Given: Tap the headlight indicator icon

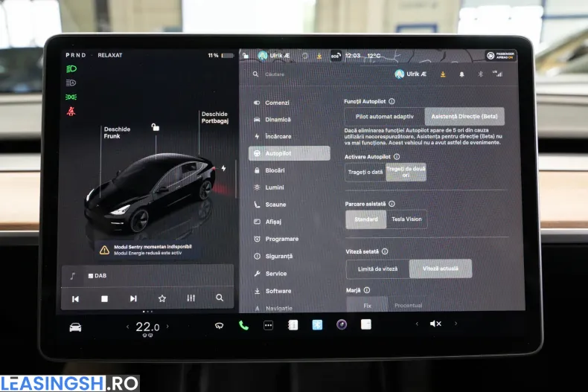Looking at the screenshot, I should (71, 68).
